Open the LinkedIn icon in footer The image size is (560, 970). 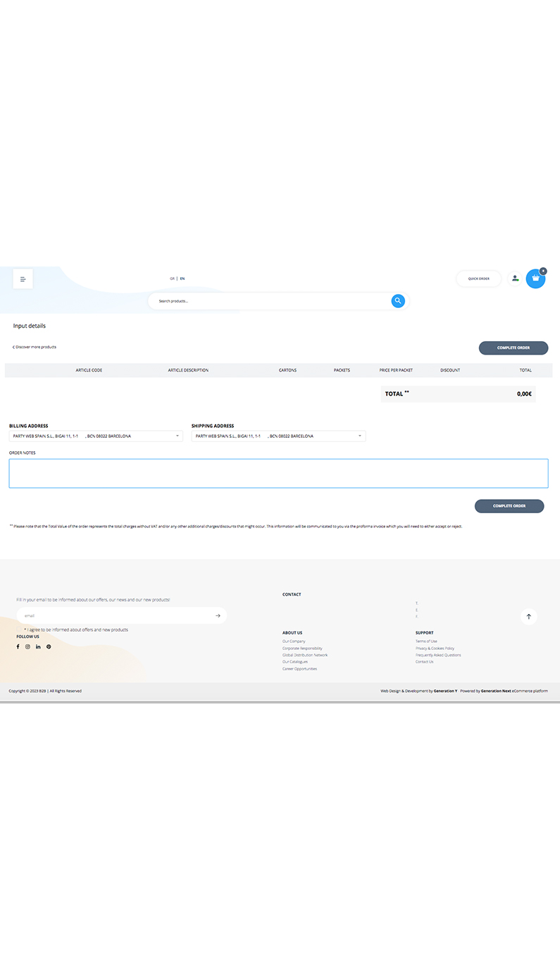(x=38, y=646)
